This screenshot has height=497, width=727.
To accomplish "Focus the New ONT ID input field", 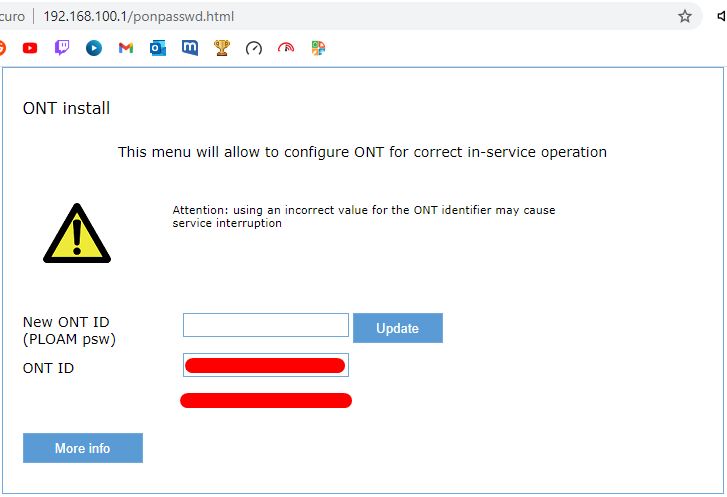I will point(266,325).
